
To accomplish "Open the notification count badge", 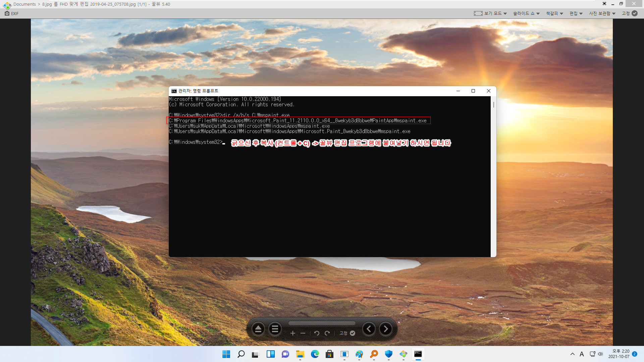I will (635, 354).
